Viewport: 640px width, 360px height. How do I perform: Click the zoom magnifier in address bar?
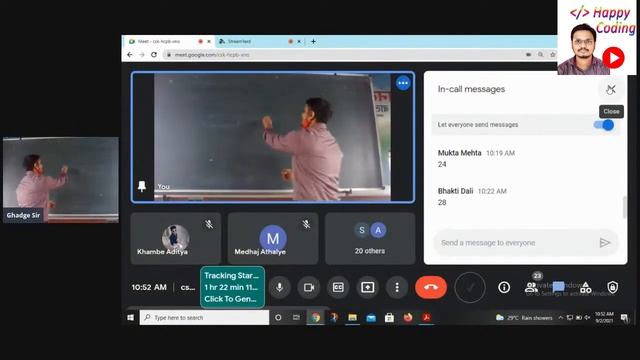540,54
